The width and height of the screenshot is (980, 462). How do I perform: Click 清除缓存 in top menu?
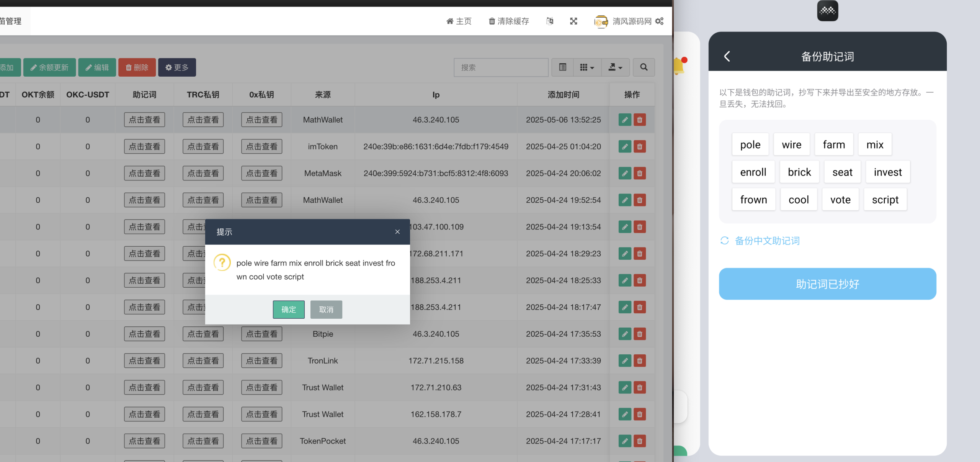click(x=509, y=21)
